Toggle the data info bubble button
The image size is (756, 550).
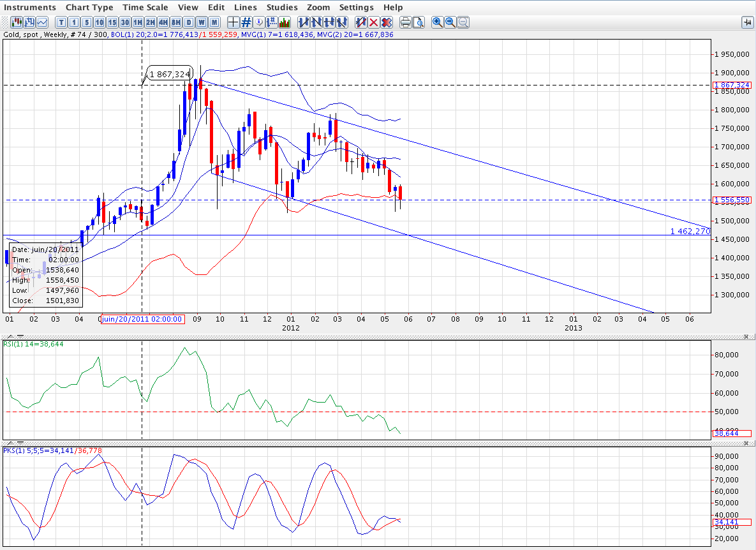click(259, 22)
